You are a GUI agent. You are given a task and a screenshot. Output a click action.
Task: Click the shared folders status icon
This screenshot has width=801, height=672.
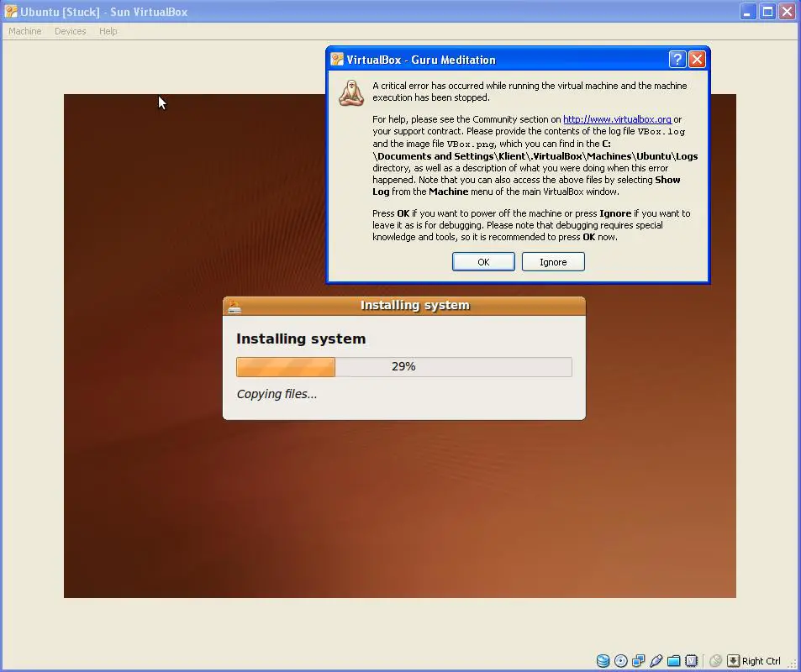tap(674, 661)
